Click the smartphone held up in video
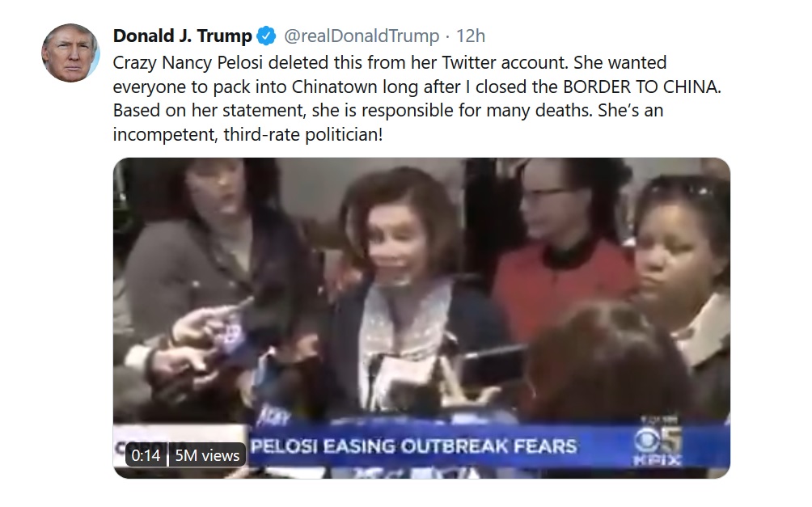The width and height of the screenshot is (812, 507). tap(490, 364)
